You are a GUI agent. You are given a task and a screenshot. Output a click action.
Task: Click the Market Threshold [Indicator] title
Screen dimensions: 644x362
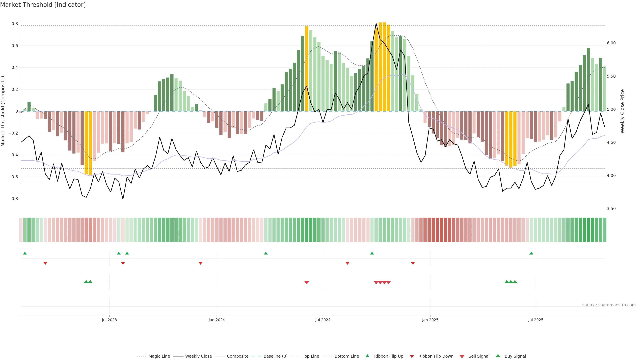click(x=43, y=5)
